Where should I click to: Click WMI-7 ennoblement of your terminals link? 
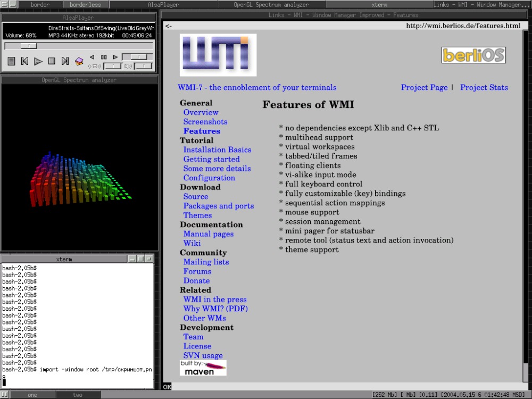257,88
